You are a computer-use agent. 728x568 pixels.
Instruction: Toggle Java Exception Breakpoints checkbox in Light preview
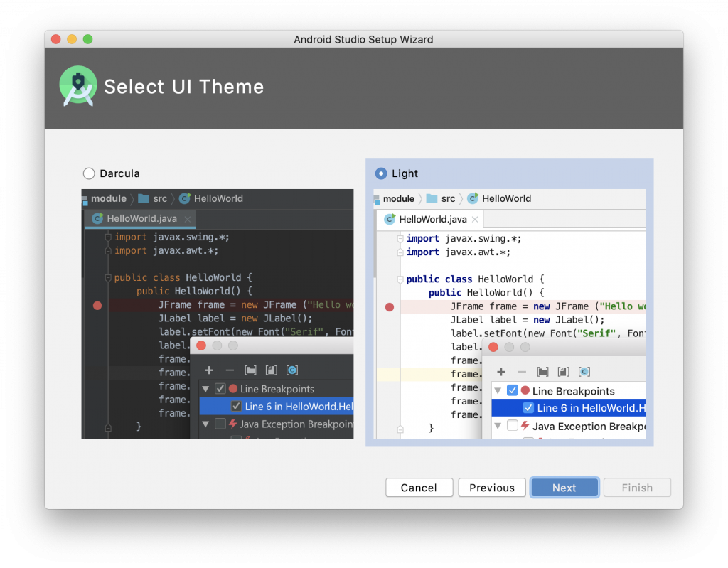pos(512,425)
